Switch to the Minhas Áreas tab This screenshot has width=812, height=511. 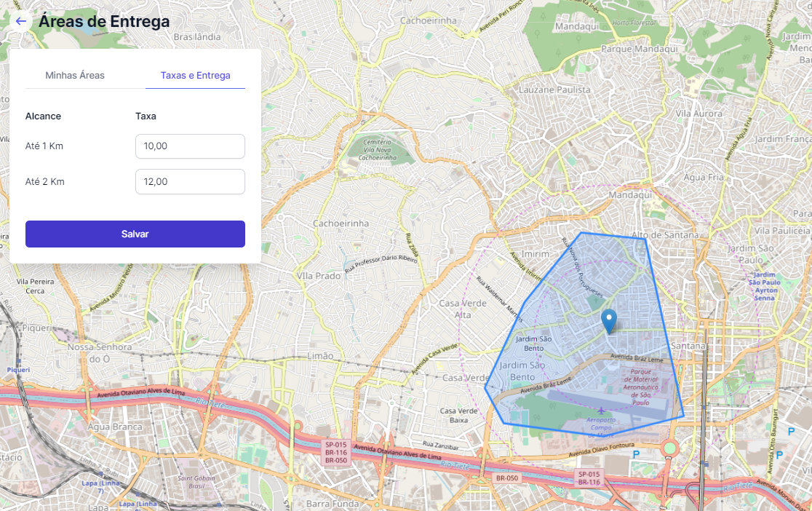point(75,75)
